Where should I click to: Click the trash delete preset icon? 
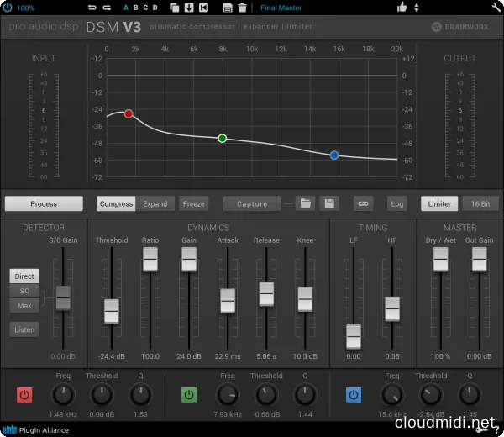click(x=243, y=8)
